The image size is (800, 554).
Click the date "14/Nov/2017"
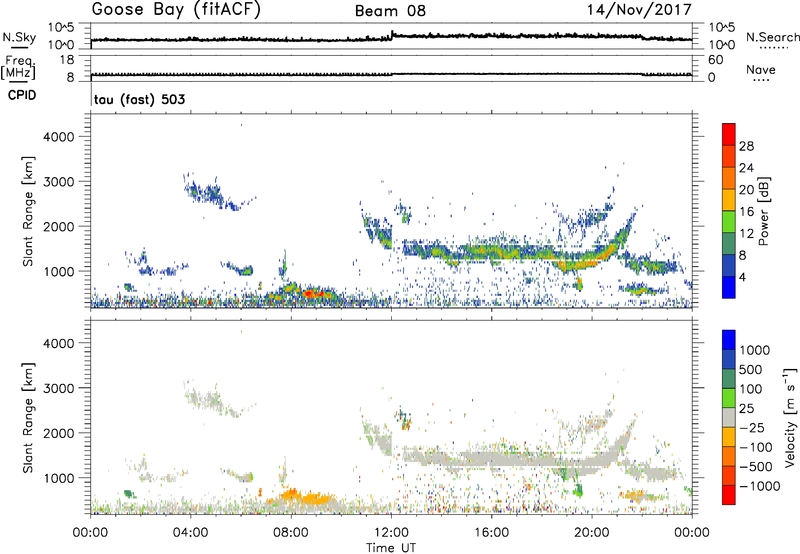639,10
